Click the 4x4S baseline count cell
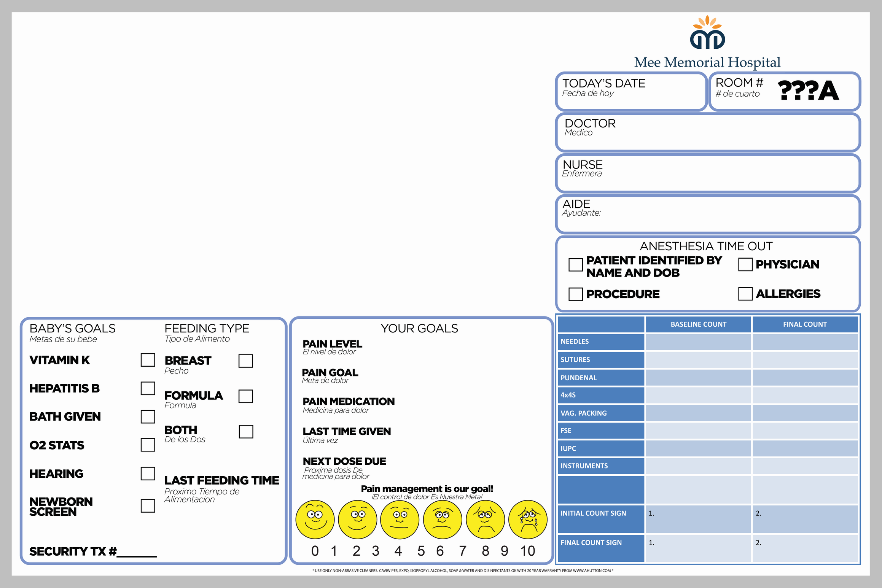Viewport: 882px width, 588px height. (x=698, y=395)
